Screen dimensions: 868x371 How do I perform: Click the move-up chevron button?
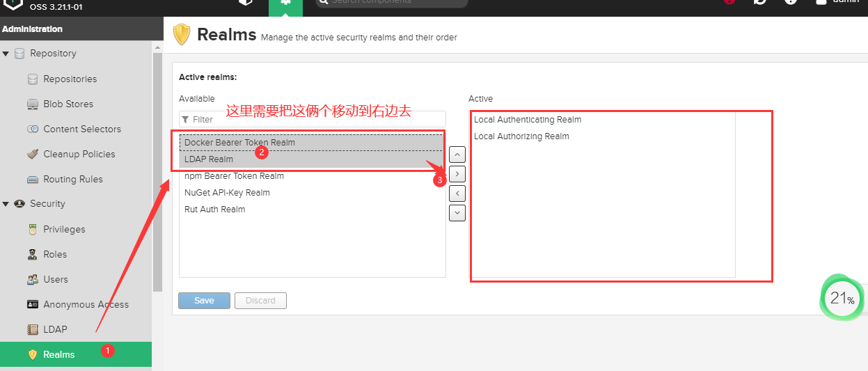[x=457, y=153]
